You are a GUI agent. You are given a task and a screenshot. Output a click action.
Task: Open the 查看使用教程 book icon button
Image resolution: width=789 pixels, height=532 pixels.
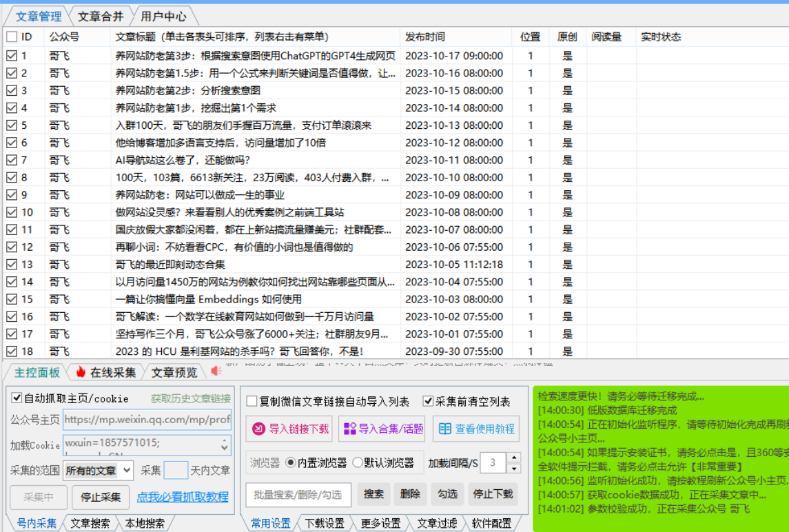[445, 429]
